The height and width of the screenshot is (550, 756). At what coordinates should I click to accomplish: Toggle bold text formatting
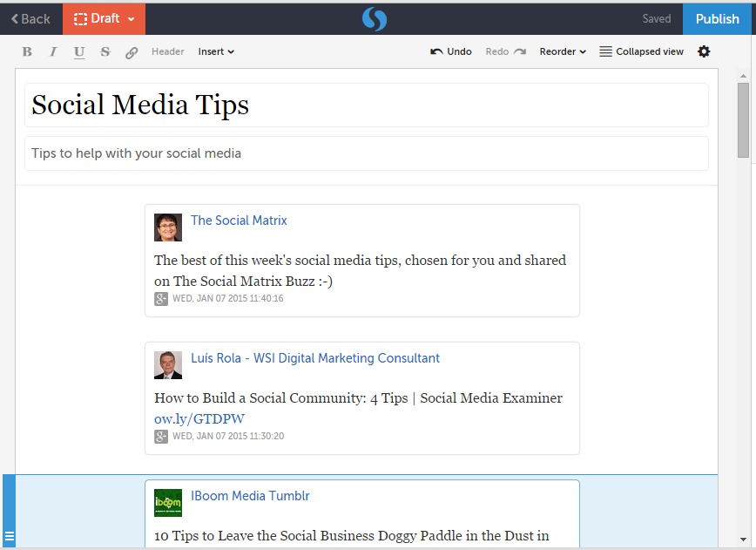coord(27,52)
